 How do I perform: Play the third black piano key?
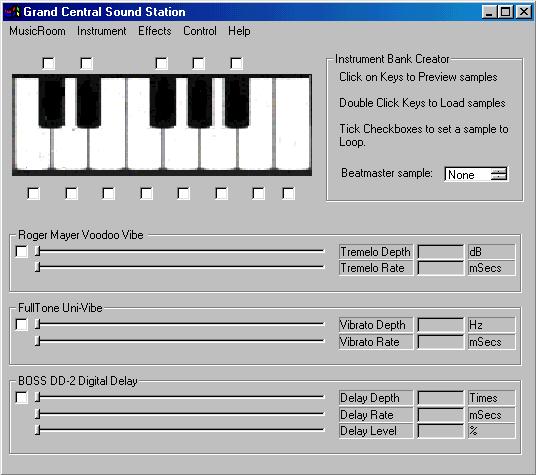pyautogui.click(x=163, y=102)
